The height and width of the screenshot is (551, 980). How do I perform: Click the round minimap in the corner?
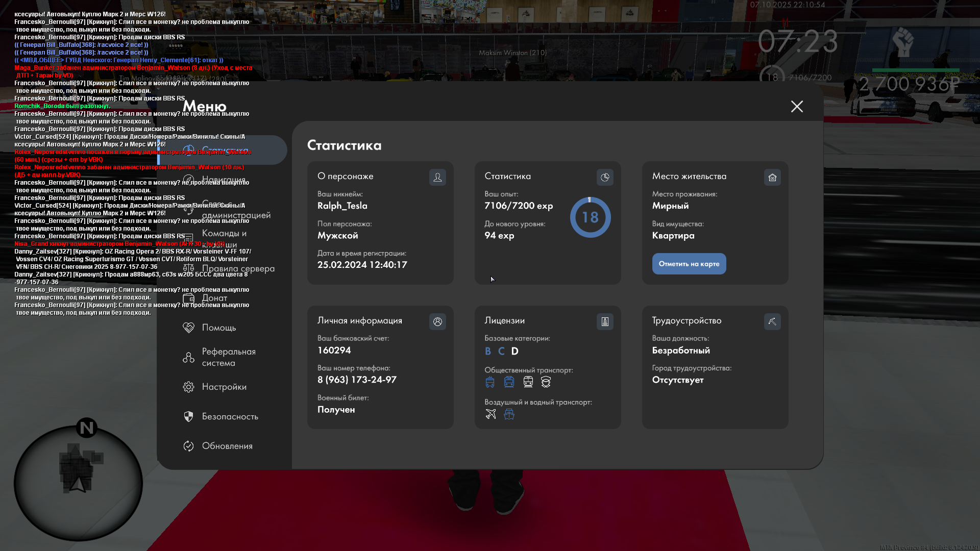[78, 482]
